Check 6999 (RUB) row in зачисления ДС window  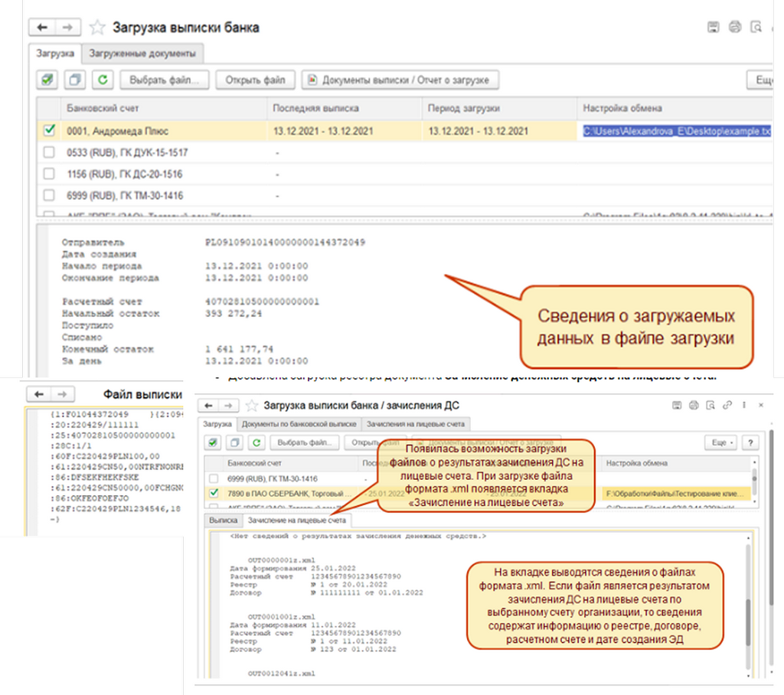point(214,478)
